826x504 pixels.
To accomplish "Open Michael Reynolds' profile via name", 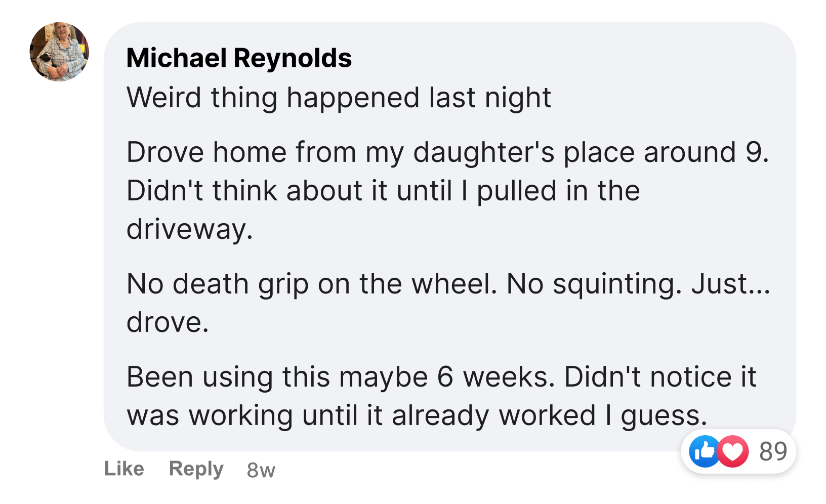I will (239, 58).
